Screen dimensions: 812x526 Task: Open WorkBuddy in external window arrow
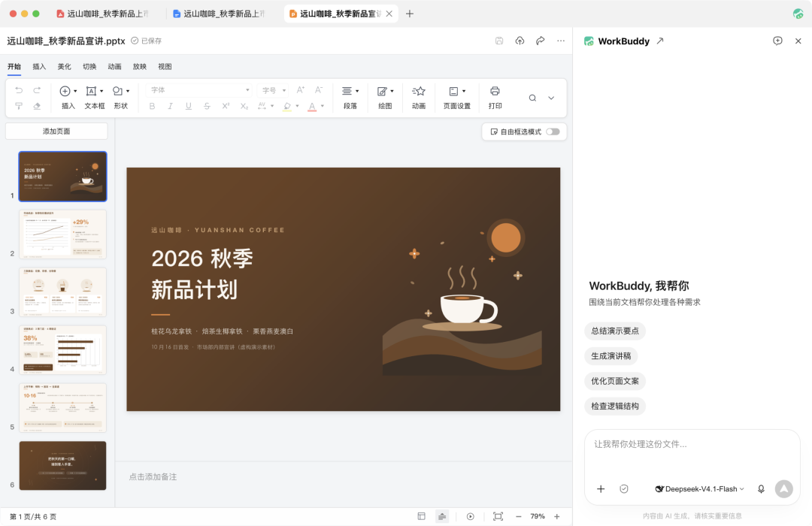click(660, 41)
